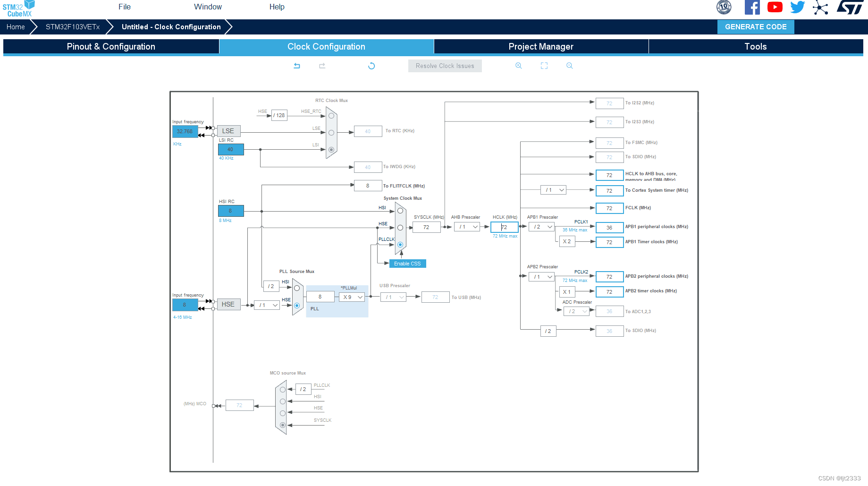Switch to Clock Configuration tab
868x486 pixels.
[327, 46]
